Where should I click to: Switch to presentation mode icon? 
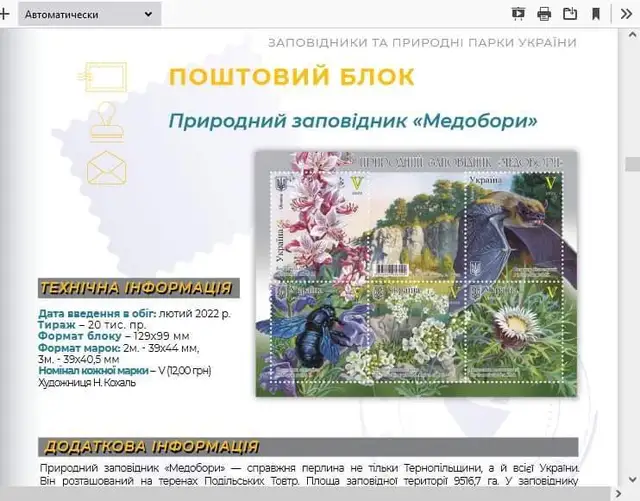pyautogui.click(x=518, y=14)
